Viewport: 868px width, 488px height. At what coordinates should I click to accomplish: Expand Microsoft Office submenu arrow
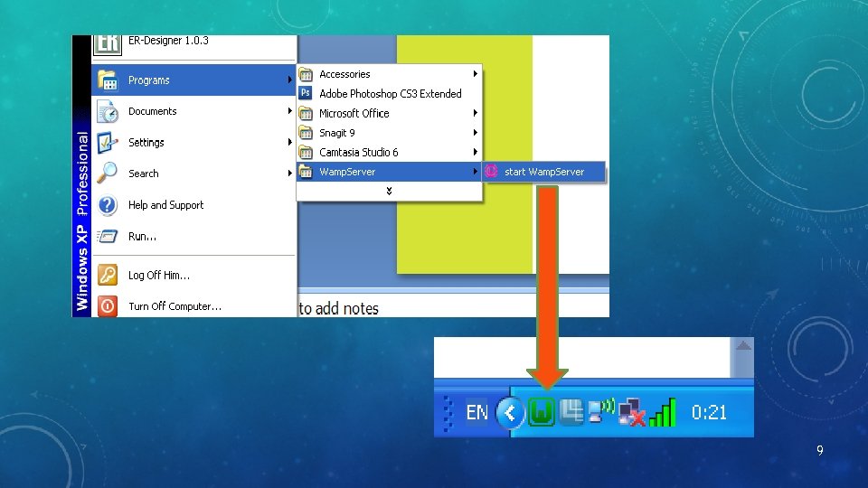(x=475, y=113)
